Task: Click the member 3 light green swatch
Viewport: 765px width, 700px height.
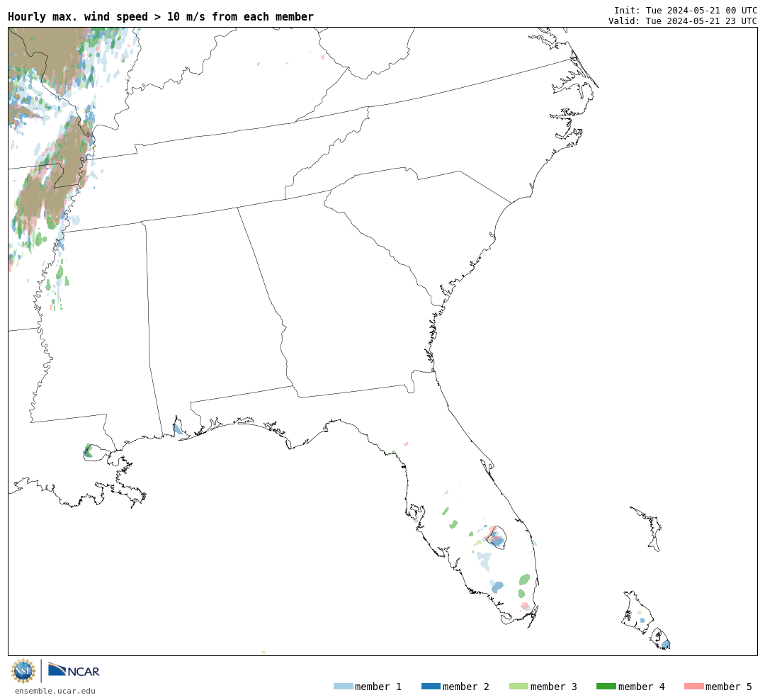Action: (518, 687)
